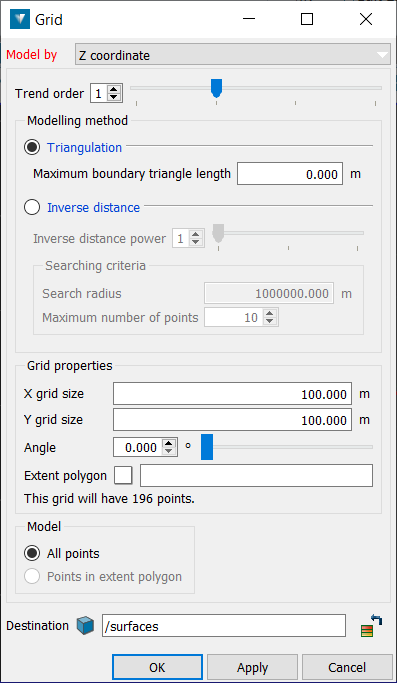The height and width of the screenshot is (683, 397).
Task: Click the destination browse icon with arrow
Action: point(371,626)
